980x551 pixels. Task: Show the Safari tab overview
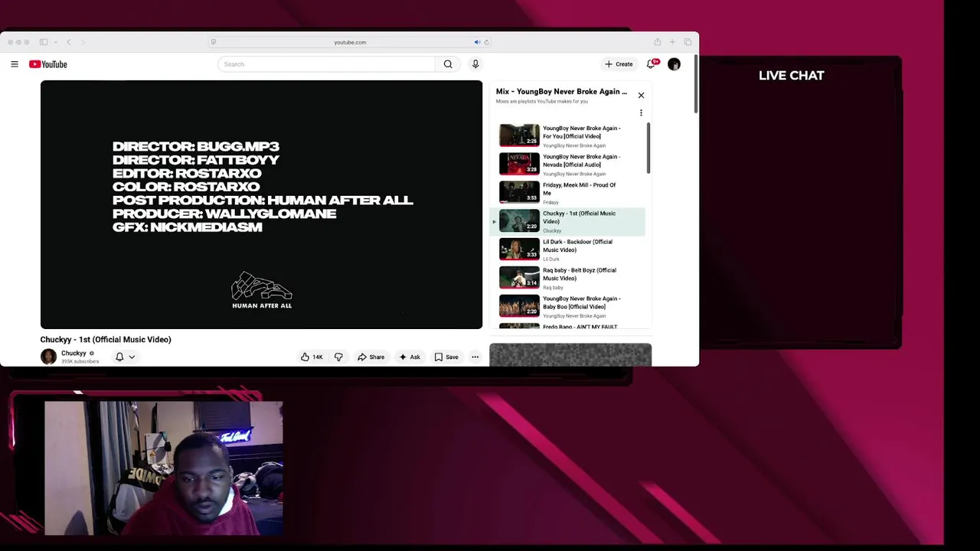point(688,42)
